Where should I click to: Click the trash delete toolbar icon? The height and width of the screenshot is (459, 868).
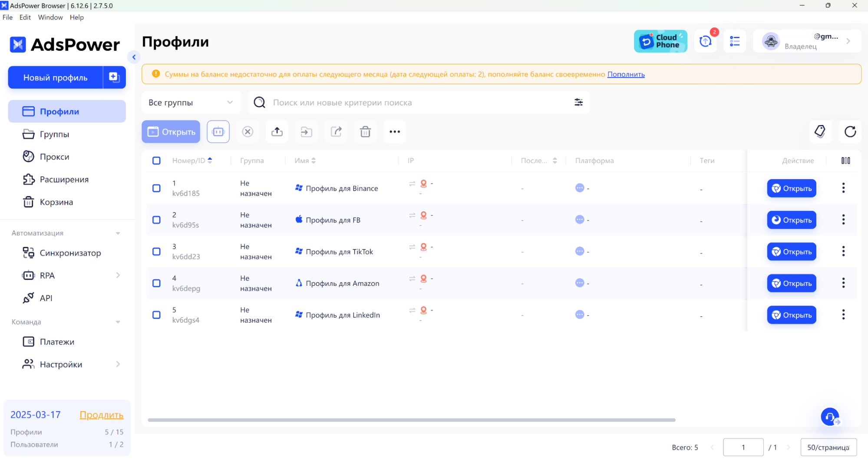click(x=365, y=131)
